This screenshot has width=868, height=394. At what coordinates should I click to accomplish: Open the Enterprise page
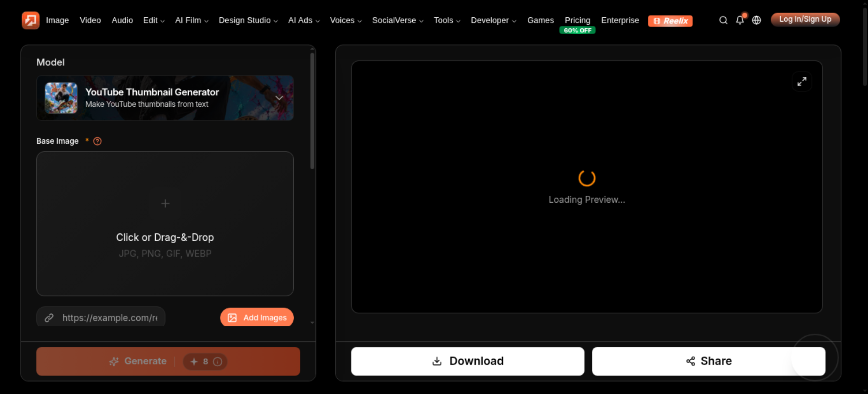coord(620,20)
